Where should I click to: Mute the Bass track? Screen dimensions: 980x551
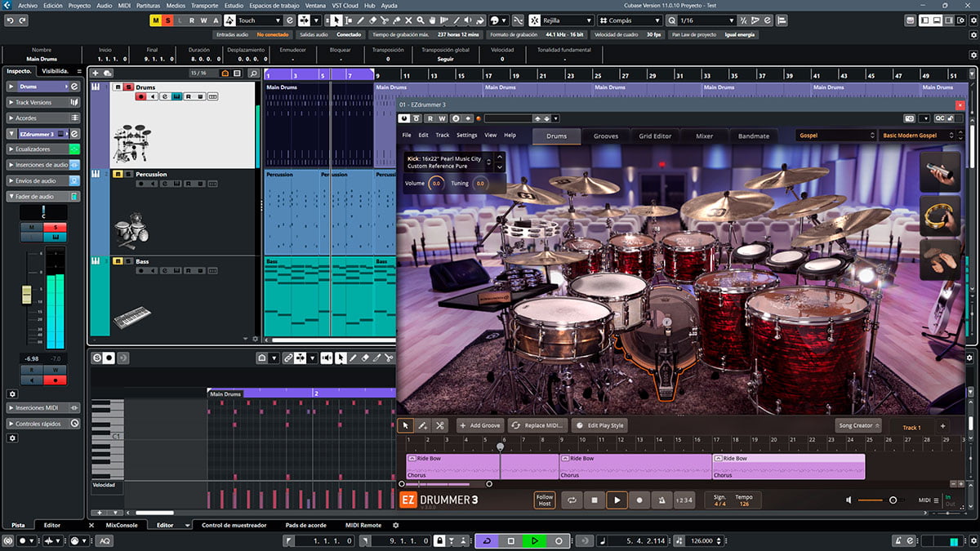point(118,262)
